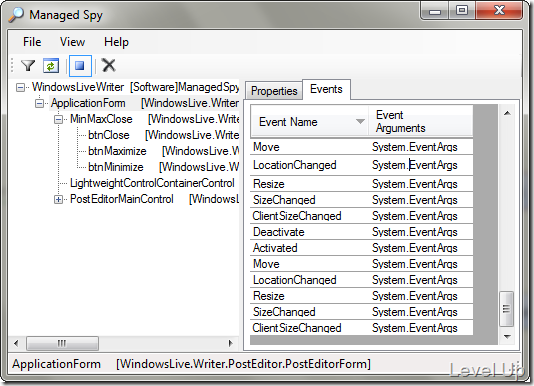This screenshot has width=534, height=386.
Task: Click the tree's scroll left arrow
Action: point(16,343)
